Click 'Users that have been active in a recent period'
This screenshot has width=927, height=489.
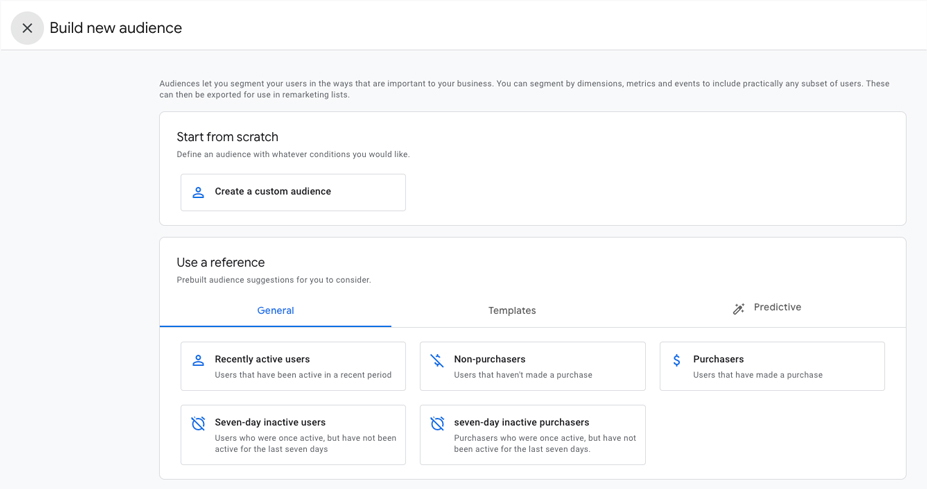(303, 375)
